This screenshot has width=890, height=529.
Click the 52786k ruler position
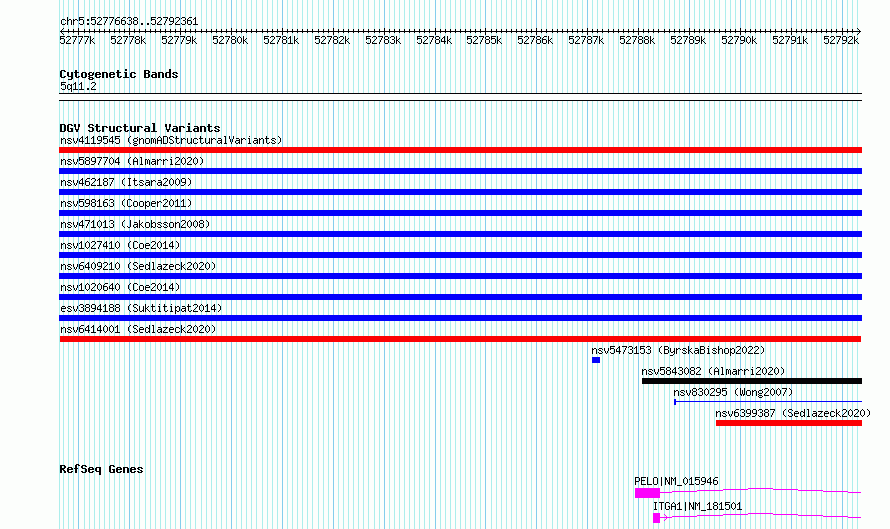coord(535,40)
